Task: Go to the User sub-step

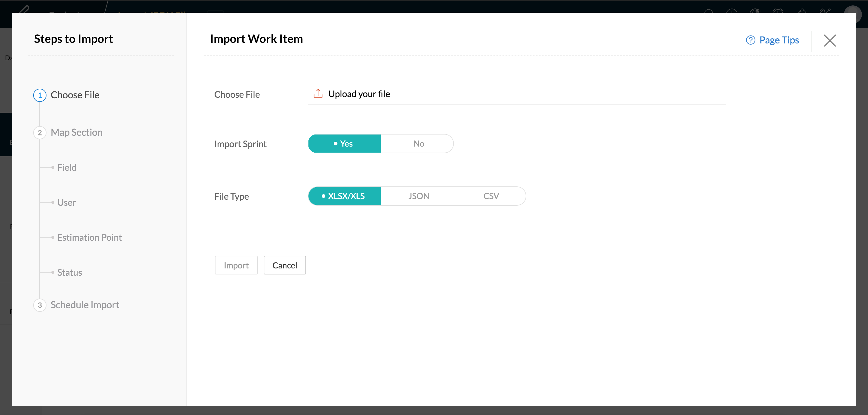Action: tap(66, 202)
